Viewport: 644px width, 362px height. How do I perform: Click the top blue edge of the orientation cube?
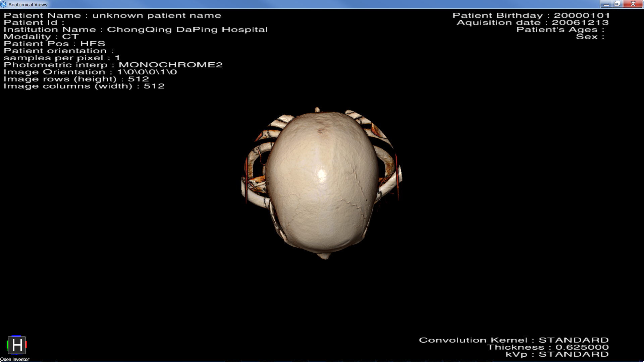point(16,336)
